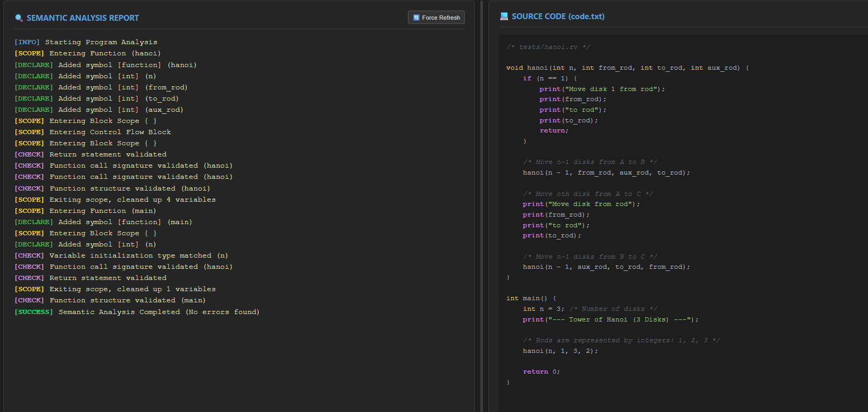Click the 'Tower of Hanoi (3 Disks)' print line
The height and width of the screenshot is (412, 868).
pyautogui.click(x=611, y=319)
